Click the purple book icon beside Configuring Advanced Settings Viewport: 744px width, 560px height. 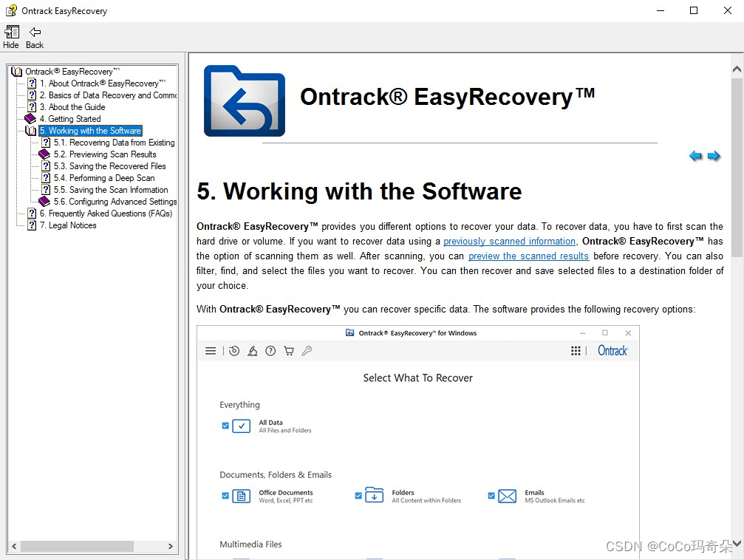point(44,202)
